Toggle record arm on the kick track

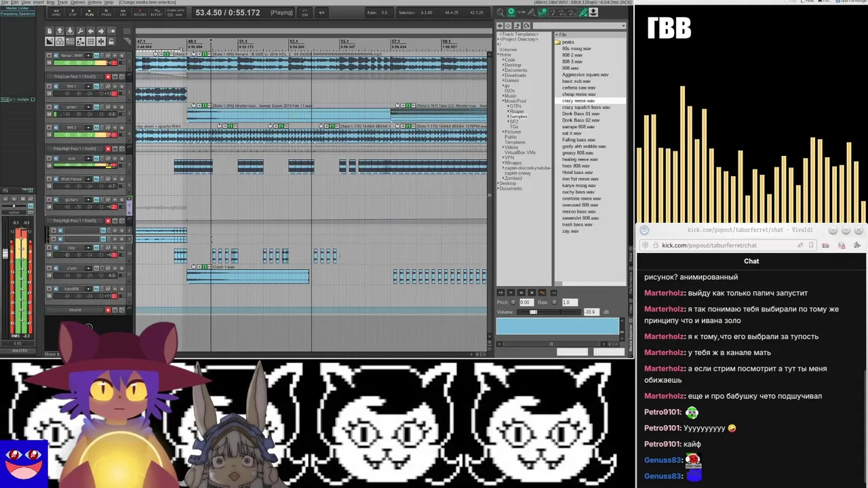49,159
